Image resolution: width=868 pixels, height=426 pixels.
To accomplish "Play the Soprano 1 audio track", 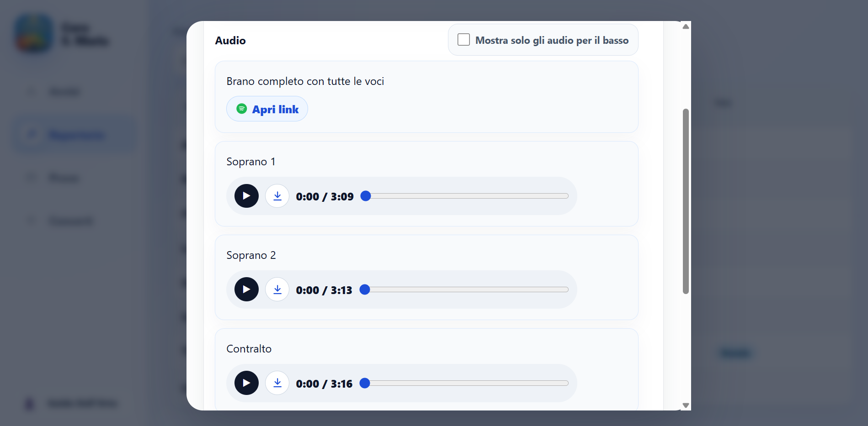I will point(246,196).
